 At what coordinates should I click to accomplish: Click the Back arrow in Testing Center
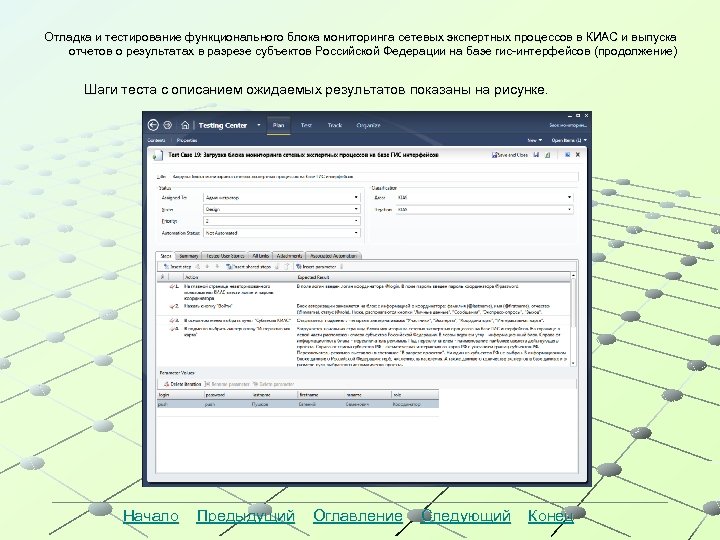pos(153,125)
